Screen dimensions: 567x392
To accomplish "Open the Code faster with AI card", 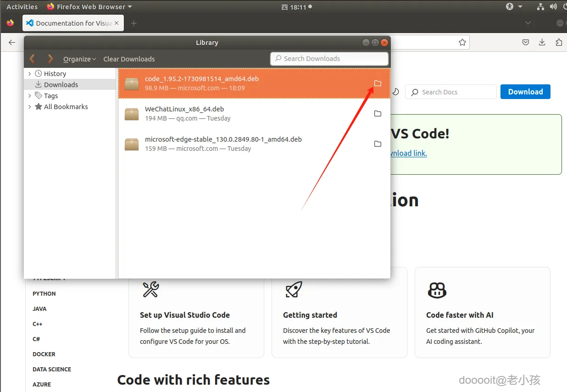I will coord(483,312).
